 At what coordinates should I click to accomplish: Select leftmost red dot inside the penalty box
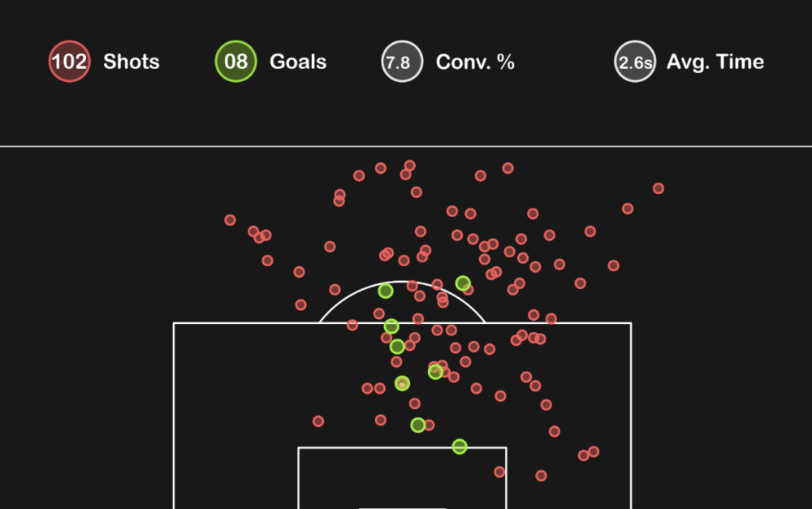click(x=318, y=421)
